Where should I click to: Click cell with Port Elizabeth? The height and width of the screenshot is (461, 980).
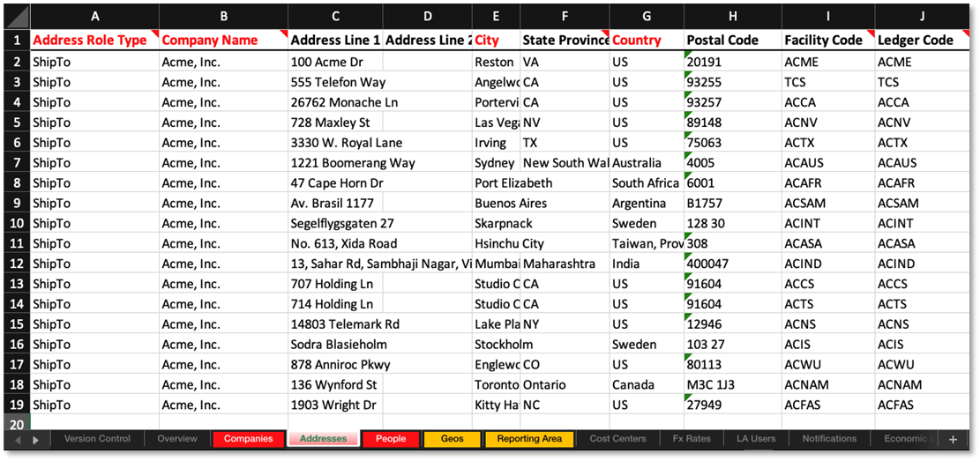[497, 183]
